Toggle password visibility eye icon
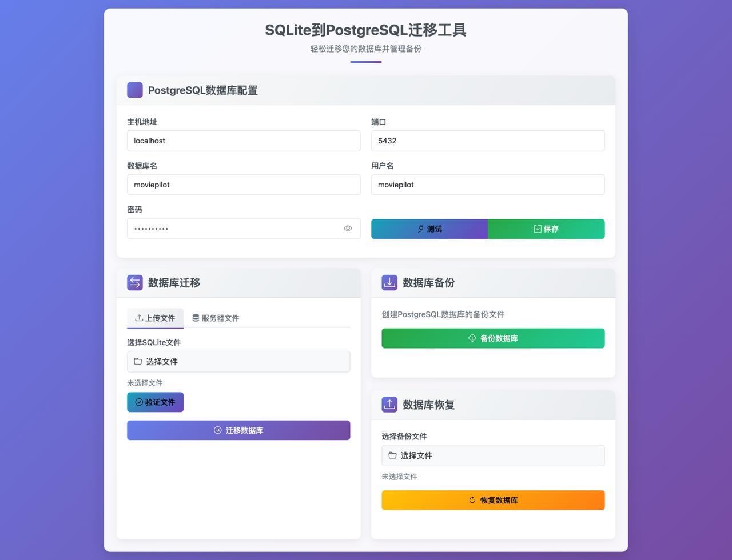 coord(348,229)
